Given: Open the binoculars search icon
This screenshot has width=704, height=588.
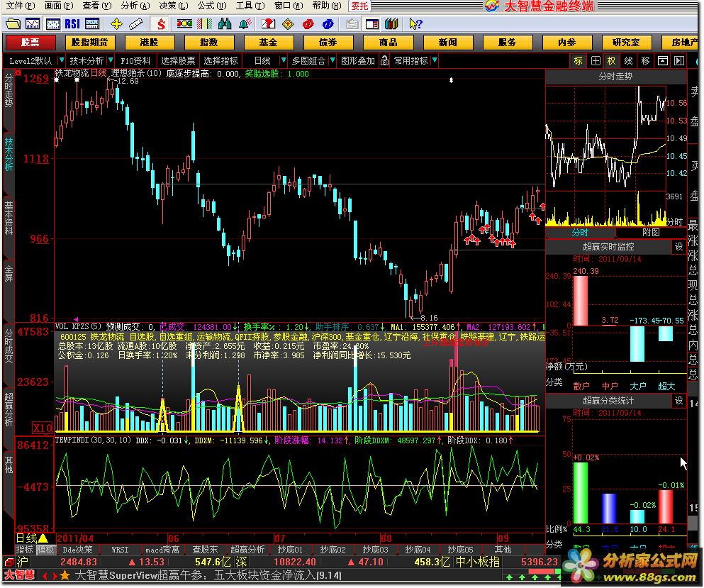Looking at the screenshot, I should click(225, 24).
